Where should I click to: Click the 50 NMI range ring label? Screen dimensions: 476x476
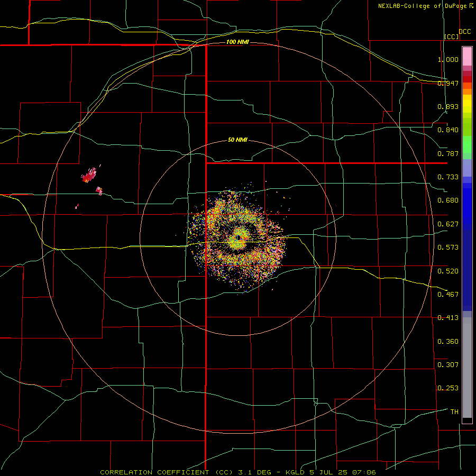(237, 140)
